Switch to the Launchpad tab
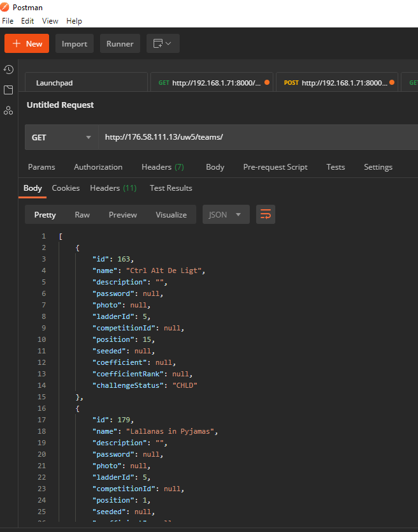The width and height of the screenshot is (418, 532). coord(87,83)
